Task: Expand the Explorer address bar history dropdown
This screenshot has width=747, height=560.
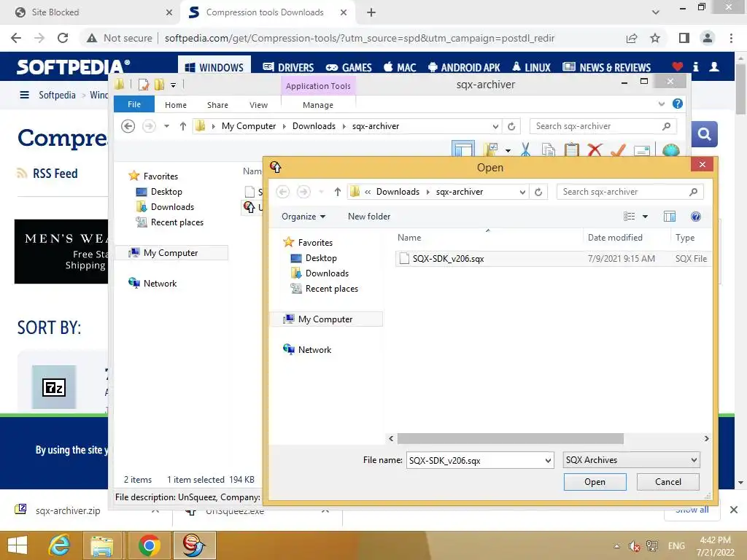Action: 495,126
